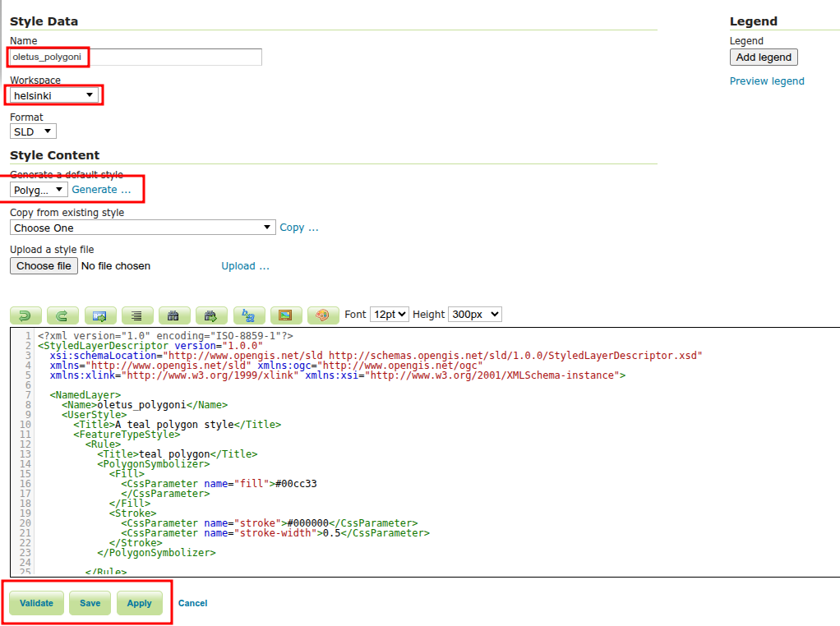Click the Apply button
Screen dimensions: 840x626
[139, 603]
